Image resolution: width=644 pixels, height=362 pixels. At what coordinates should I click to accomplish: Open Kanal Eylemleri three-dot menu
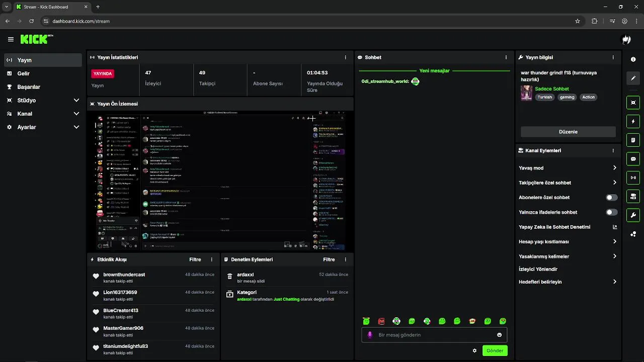coord(613,150)
